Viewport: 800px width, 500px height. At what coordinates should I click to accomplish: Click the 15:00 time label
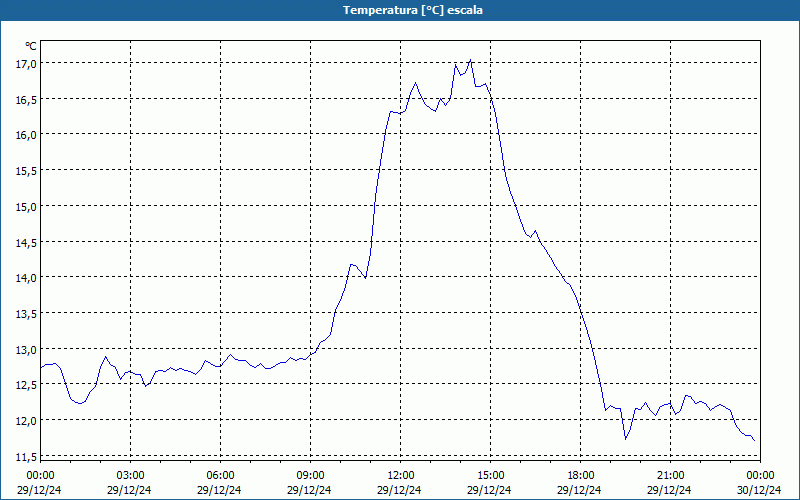pos(490,476)
